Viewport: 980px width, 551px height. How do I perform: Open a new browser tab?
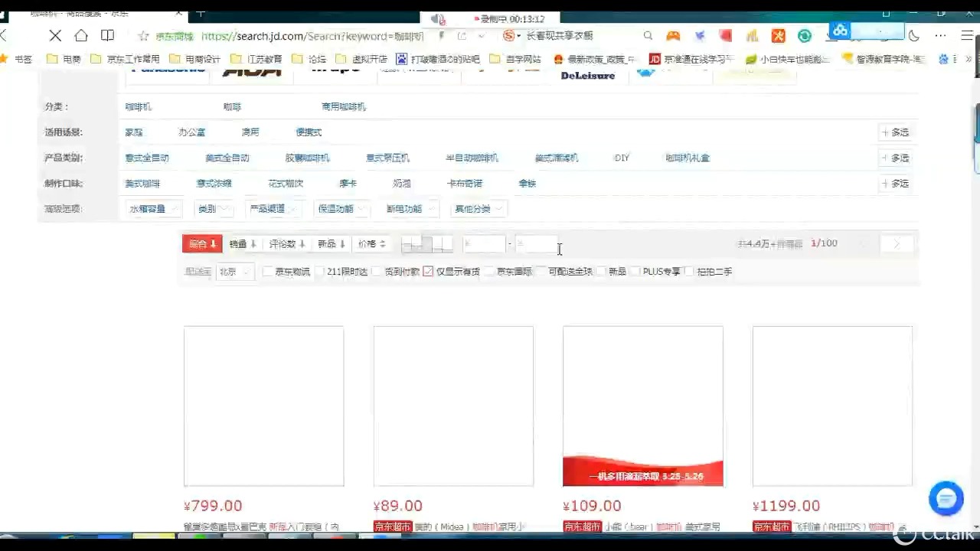[x=201, y=13]
